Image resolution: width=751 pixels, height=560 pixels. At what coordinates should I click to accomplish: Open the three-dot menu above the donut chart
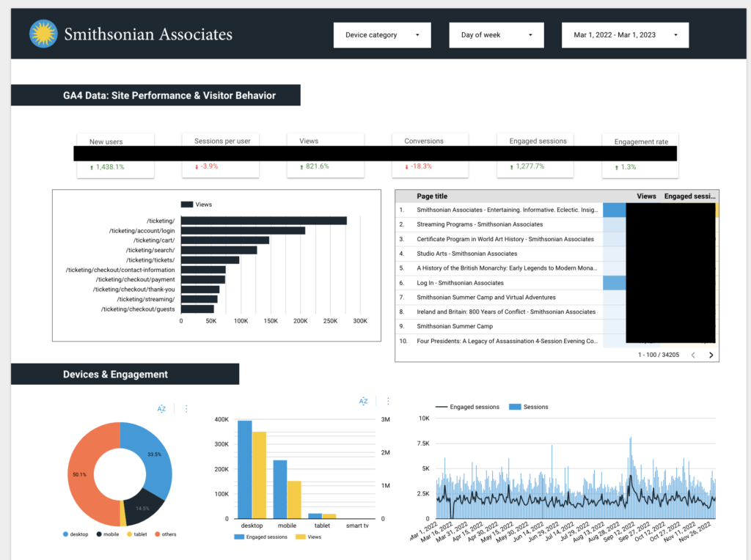[x=186, y=408]
